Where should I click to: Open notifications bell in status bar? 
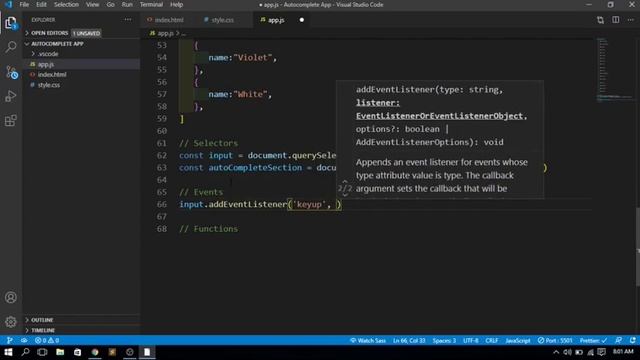[632, 340]
